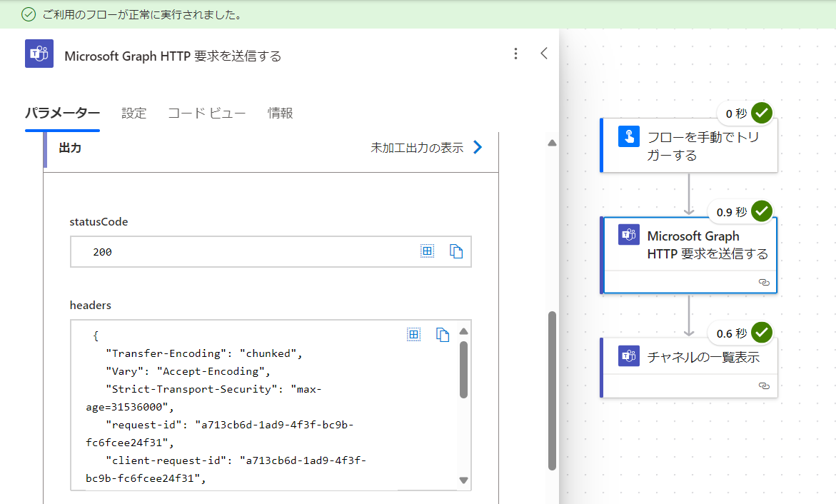
Task: Copy the headers JSON content
Action: (x=443, y=335)
